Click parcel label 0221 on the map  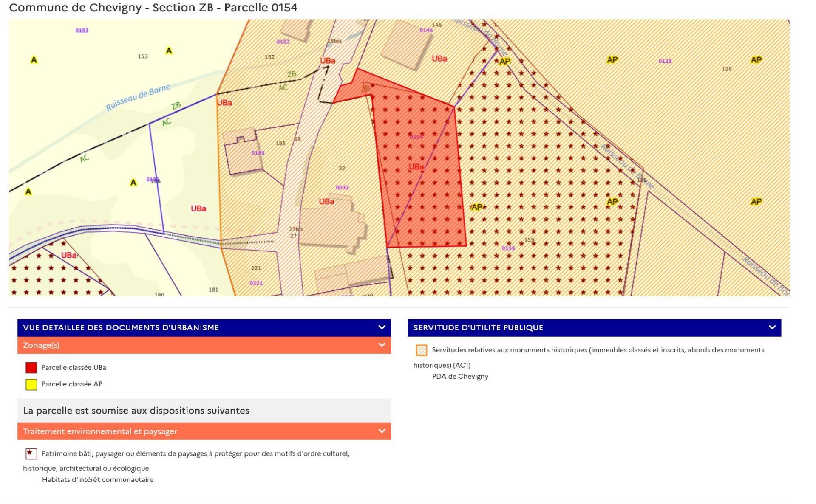click(256, 283)
